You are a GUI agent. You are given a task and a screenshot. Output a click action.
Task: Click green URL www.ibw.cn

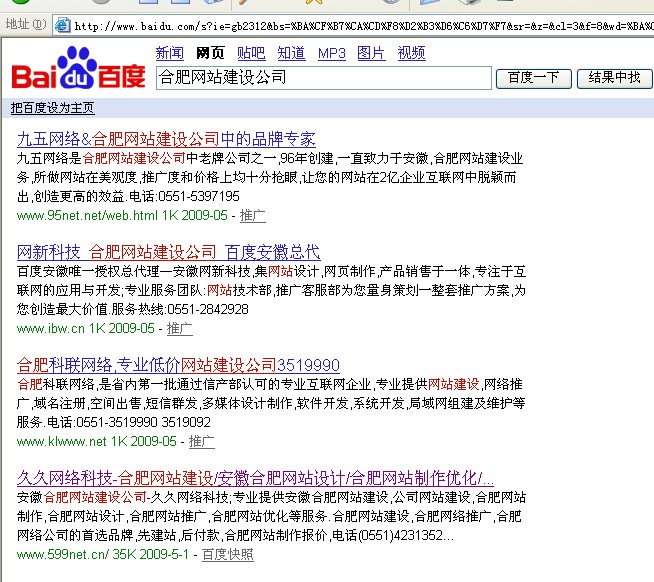50,328
